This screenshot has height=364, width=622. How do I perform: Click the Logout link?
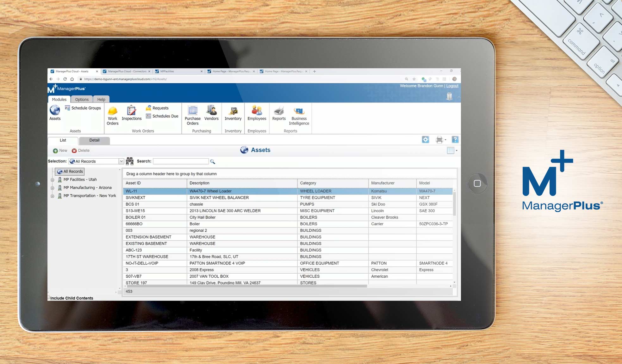[x=452, y=86]
